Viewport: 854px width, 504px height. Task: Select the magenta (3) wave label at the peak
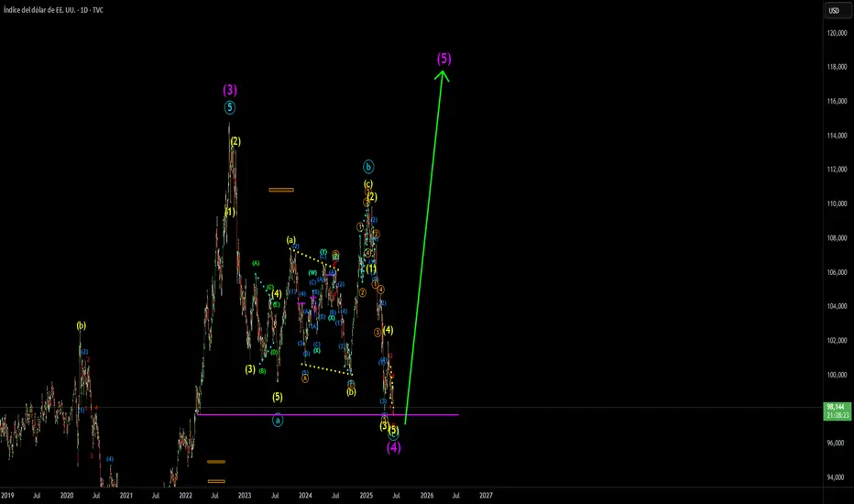[x=230, y=90]
